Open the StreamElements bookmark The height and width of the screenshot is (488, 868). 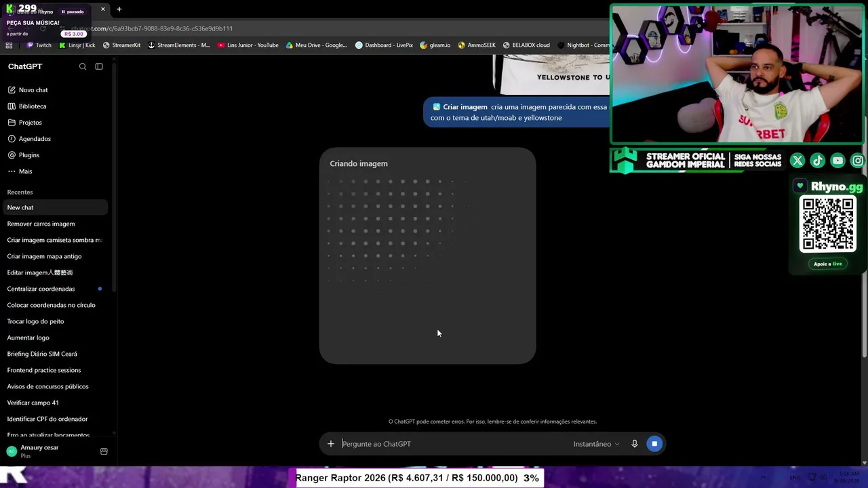[x=179, y=45]
